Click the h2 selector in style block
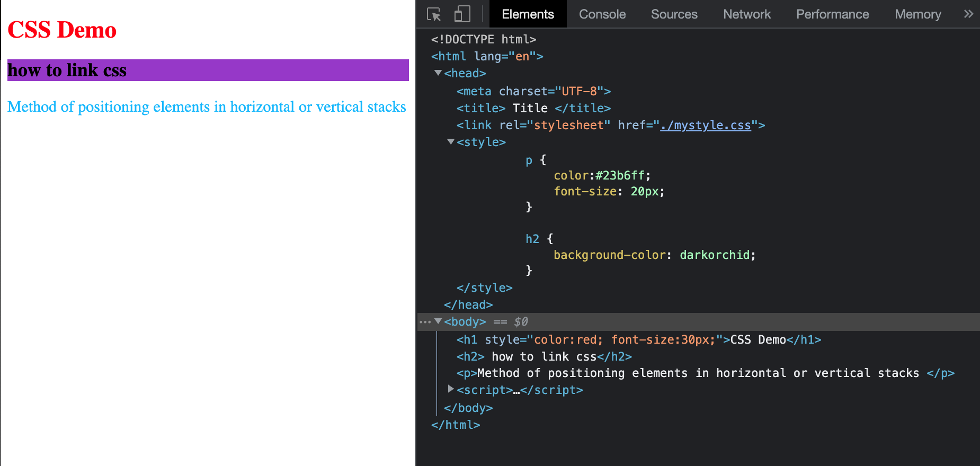Viewport: 980px width, 466px height. point(532,239)
